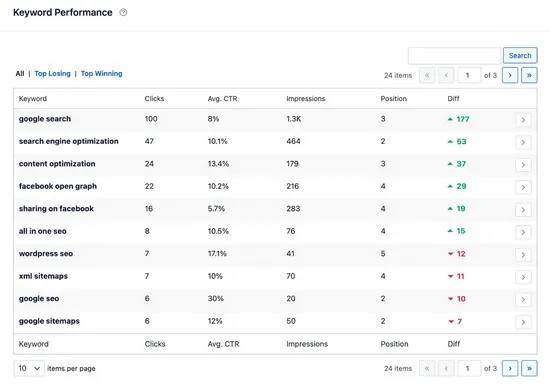Viewport: 550px width, 386px height.
Task: Click the Search button
Action: [520, 55]
